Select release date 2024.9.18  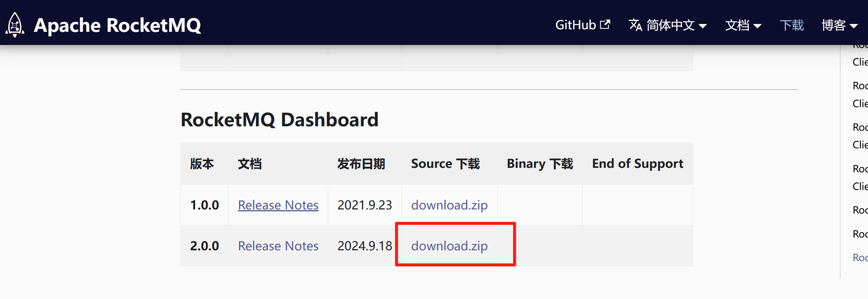(x=365, y=246)
